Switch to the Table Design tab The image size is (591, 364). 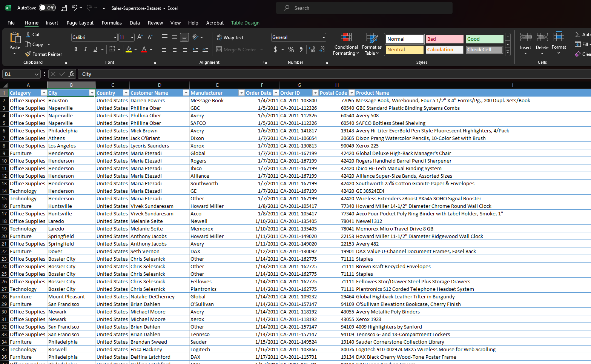tap(245, 23)
